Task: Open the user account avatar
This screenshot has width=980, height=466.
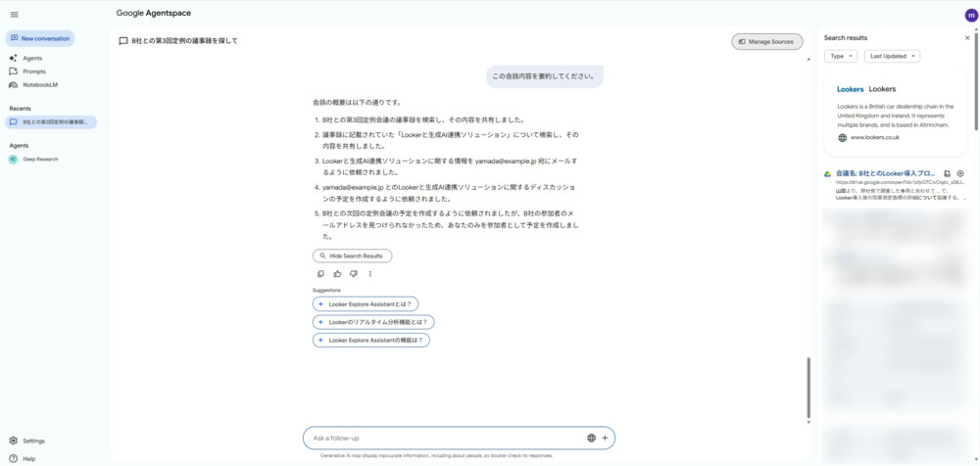Action: [970, 16]
